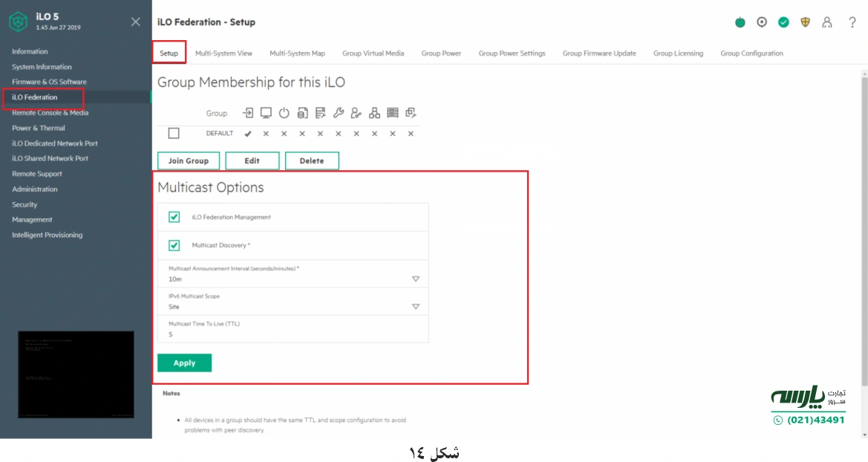
Task: Click the Join Group button
Action: tap(188, 160)
